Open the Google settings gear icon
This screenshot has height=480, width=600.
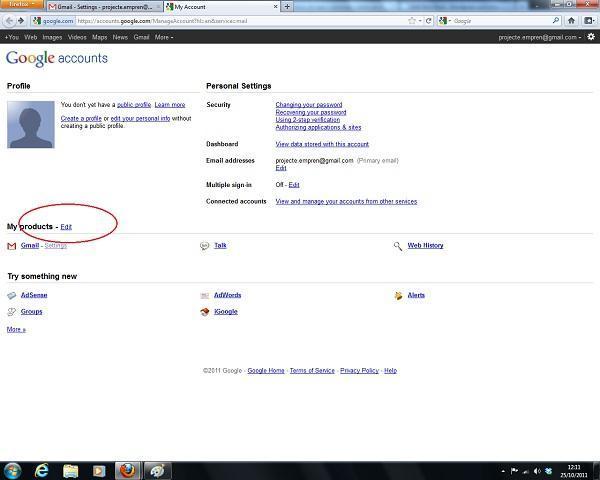591,37
